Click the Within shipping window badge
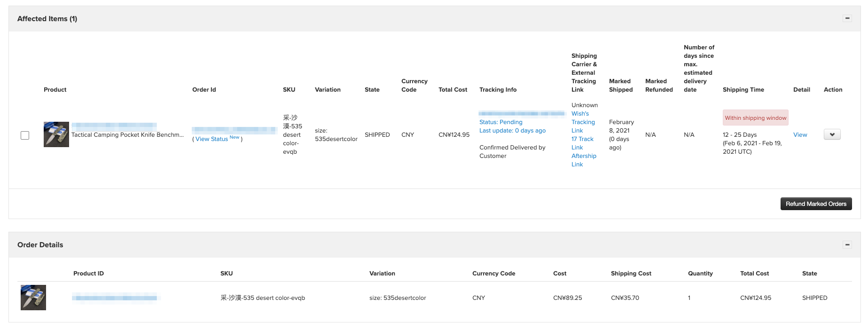The image size is (868, 330). click(x=755, y=118)
